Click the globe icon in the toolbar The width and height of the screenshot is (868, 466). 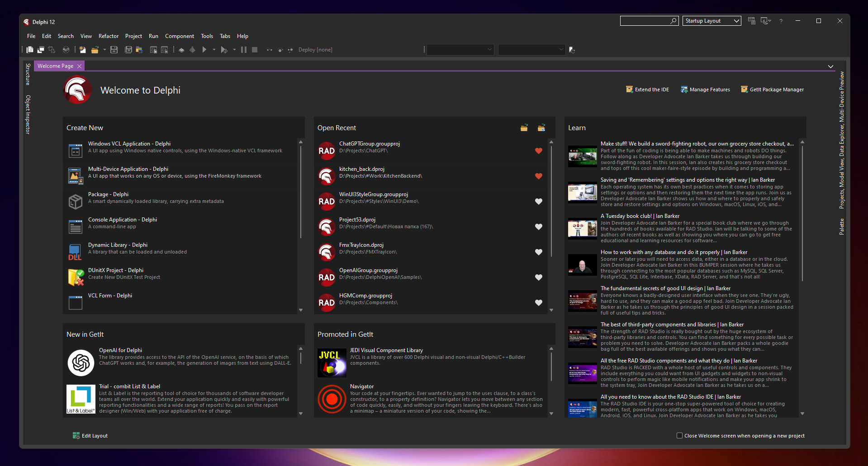click(66, 50)
